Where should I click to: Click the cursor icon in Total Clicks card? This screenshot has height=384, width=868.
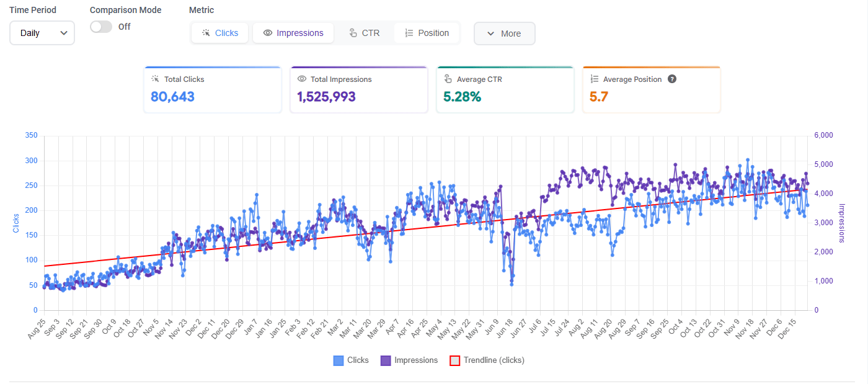(155, 79)
